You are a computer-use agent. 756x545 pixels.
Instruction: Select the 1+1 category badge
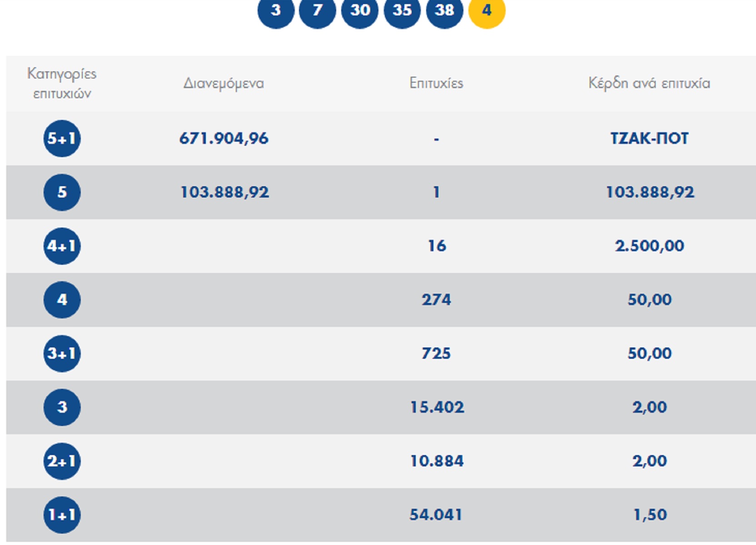(x=62, y=515)
